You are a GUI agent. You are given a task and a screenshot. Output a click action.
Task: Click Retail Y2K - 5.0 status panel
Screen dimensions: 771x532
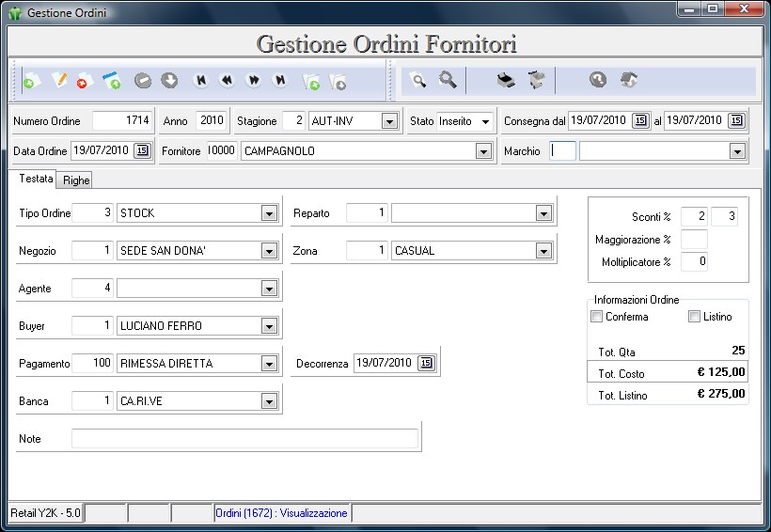pyautogui.click(x=46, y=513)
